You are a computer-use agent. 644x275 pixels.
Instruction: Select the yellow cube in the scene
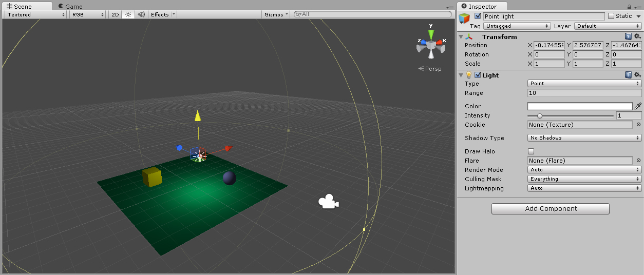pyautogui.click(x=152, y=177)
